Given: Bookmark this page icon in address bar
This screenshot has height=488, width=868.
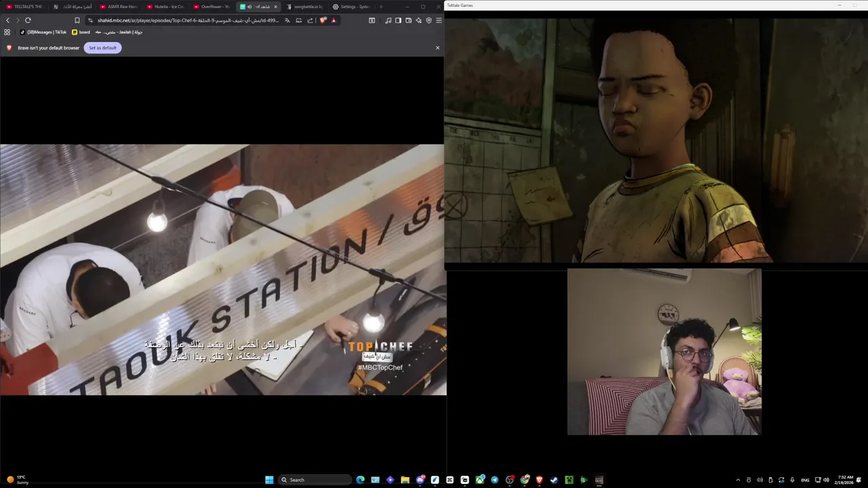Looking at the screenshot, I should coord(77,20).
